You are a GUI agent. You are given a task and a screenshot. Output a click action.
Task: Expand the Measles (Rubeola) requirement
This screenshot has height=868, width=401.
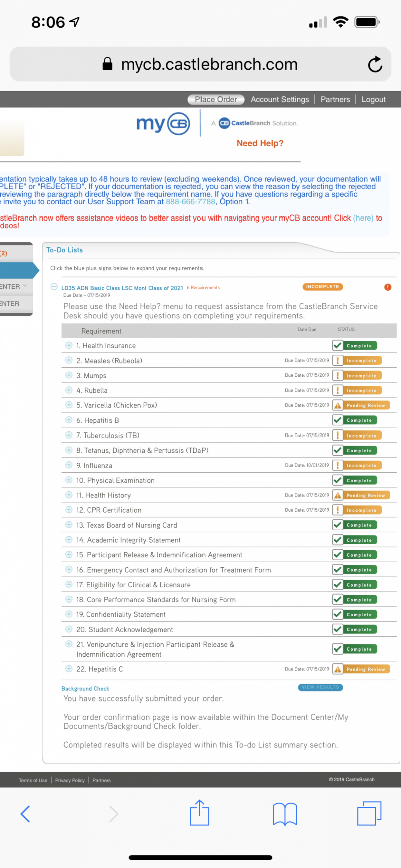[69, 360]
